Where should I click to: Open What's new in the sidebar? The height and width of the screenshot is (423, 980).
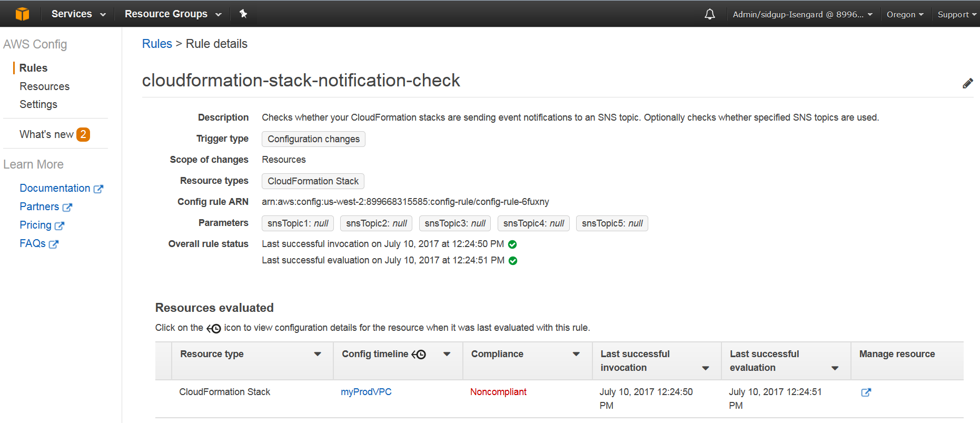tap(46, 134)
